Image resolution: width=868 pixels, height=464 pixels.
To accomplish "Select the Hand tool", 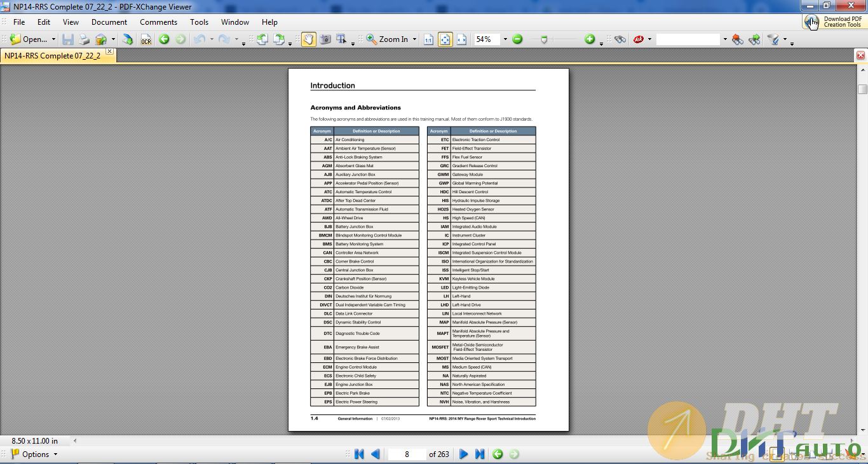I will 309,39.
